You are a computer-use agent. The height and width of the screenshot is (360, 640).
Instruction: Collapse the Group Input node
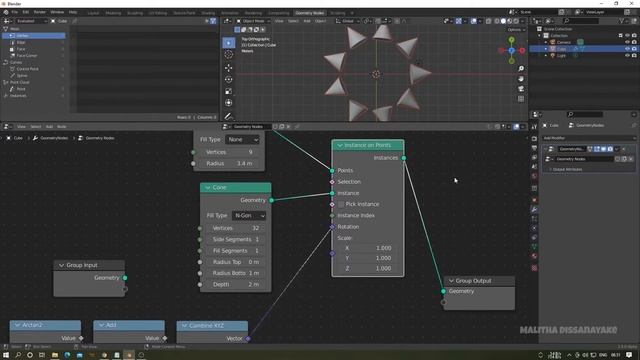tap(61, 265)
